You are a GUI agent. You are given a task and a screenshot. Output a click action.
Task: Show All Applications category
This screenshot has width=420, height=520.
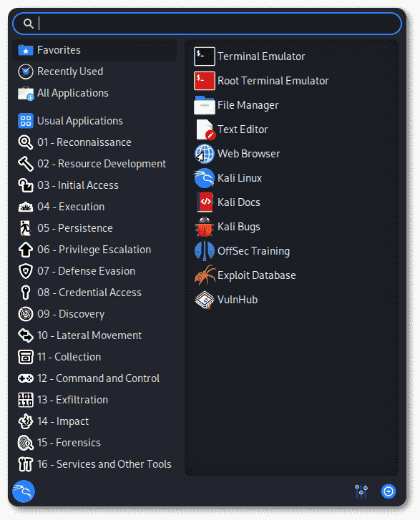[73, 93]
